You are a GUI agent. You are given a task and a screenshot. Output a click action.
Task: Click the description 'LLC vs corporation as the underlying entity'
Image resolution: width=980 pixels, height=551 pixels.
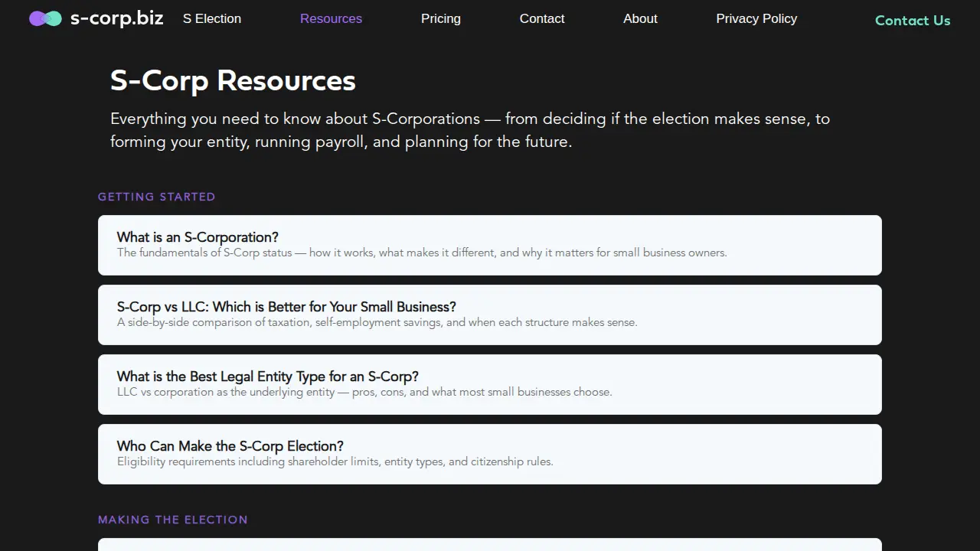coord(364,392)
